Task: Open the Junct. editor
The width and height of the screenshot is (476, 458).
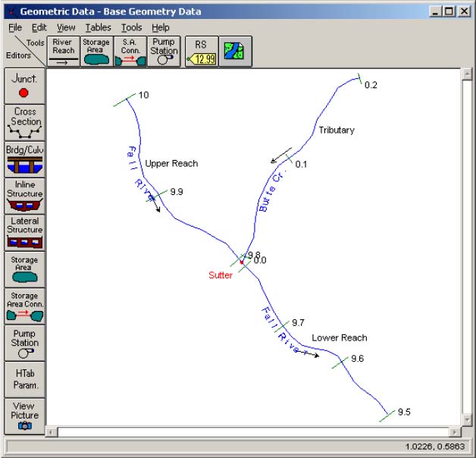Action: (x=24, y=85)
